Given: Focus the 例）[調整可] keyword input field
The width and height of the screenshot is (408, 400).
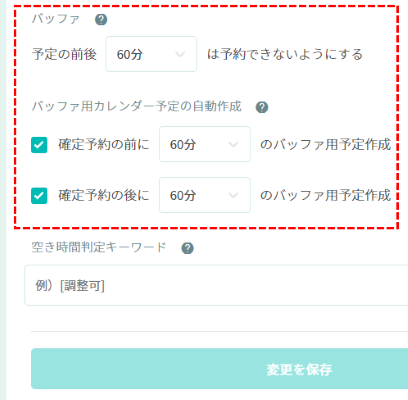Looking at the screenshot, I should 216,285.
